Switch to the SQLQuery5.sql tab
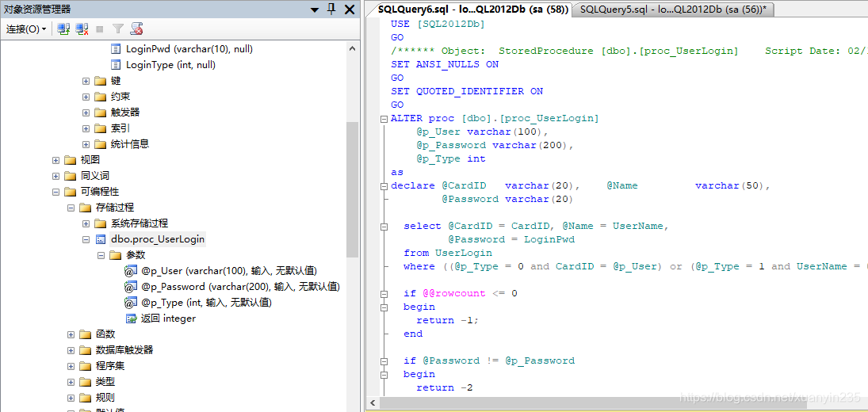The width and height of the screenshot is (868, 412). pos(675,10)
